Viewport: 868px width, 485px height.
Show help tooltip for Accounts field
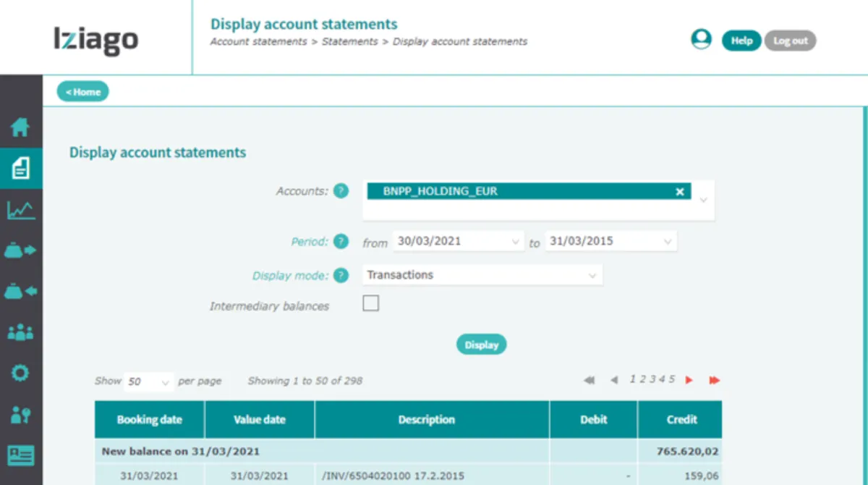coord(341,191)
